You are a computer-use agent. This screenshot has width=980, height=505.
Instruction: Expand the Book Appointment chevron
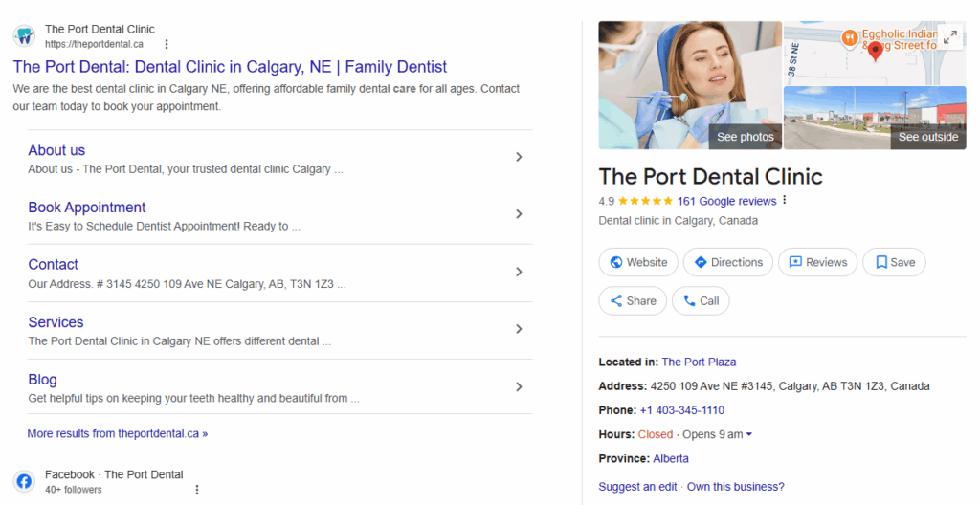[519, 214]
